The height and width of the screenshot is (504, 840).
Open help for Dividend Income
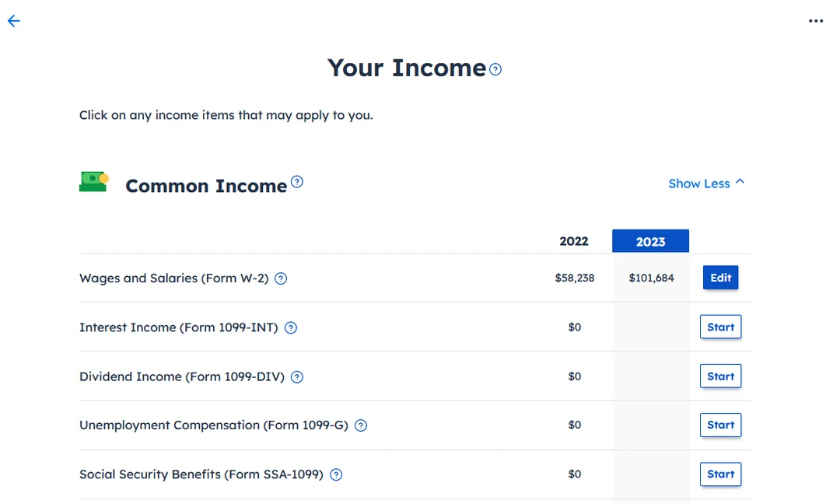tap(296, 376)
